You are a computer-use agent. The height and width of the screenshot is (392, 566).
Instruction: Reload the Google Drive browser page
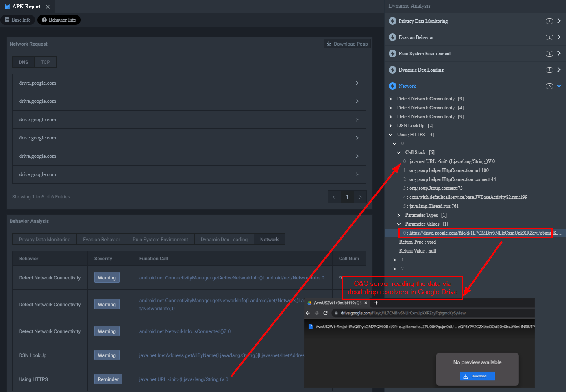tap(325, 313)
